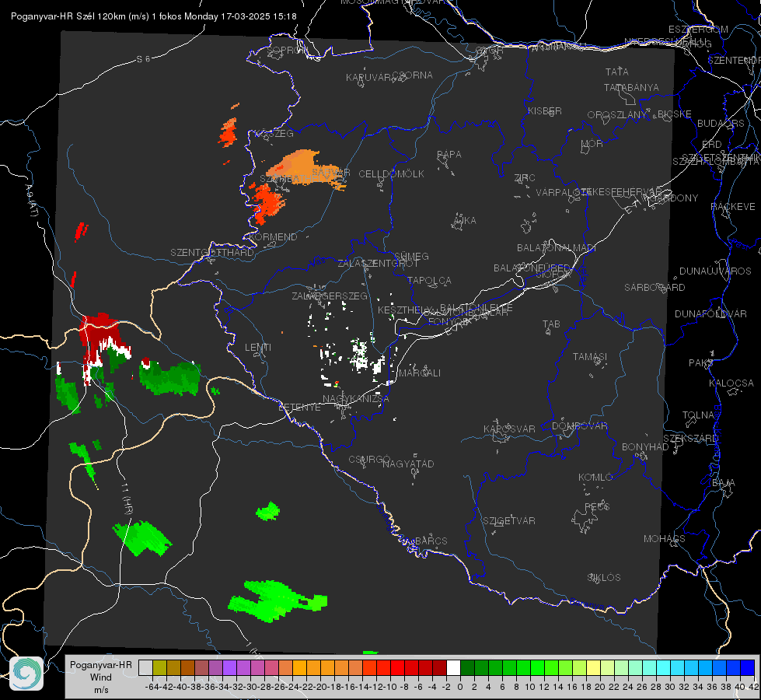Click the BONYHAD city label
This screenshot has height=700, width=761.
645,447
